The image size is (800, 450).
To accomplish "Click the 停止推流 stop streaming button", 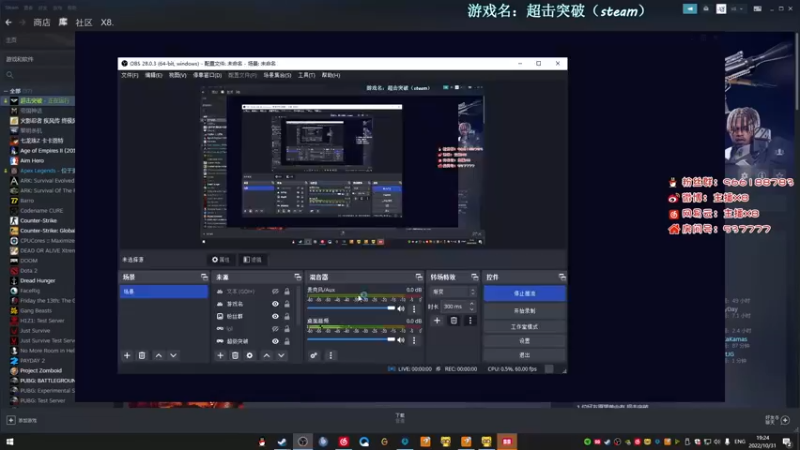I will tap(524, 293).
